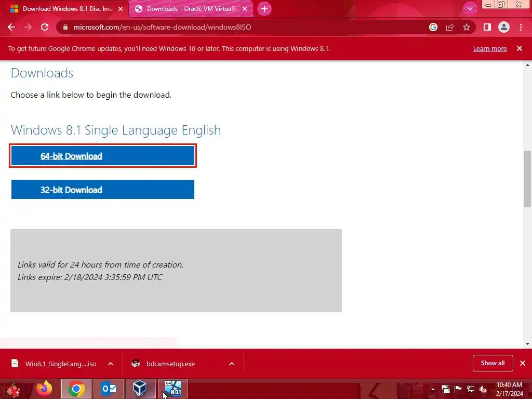Select Chrome in the taskbar
Viewport: 532px width, 399px height.
(x=76, y=389)
